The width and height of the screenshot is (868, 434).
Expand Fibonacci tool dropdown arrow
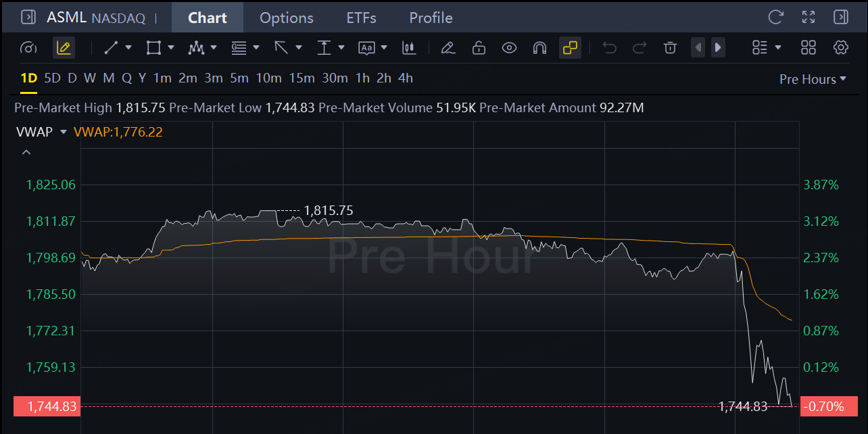[x=256, y=47]
